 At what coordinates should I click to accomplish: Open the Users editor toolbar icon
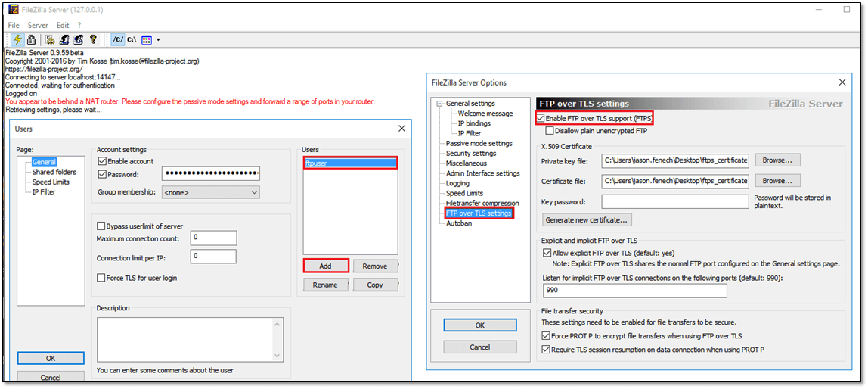coord(64,40)
